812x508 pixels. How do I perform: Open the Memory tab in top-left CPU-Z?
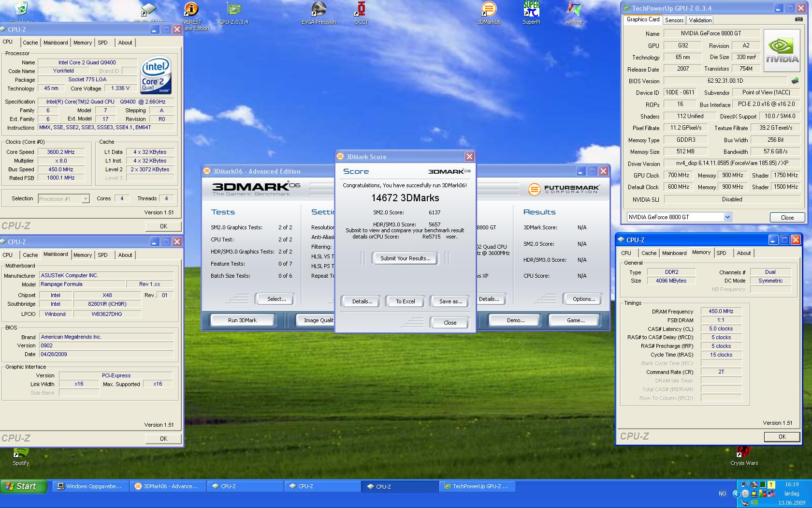tap(83, 43)
